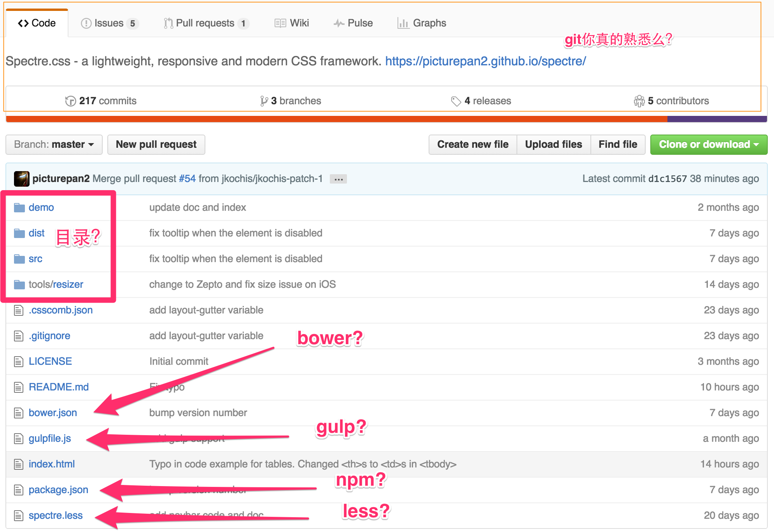Click the file icon beside bower.json
774x532 pixels.
pos(19,413)
